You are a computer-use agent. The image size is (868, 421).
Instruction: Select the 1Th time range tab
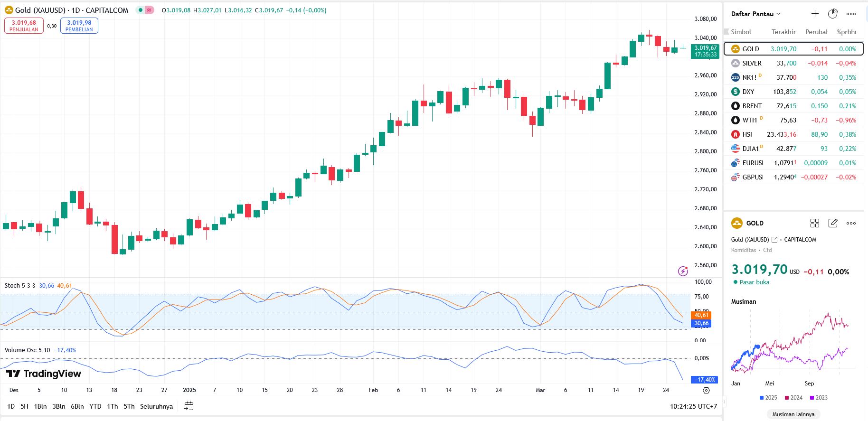[112, 406]
